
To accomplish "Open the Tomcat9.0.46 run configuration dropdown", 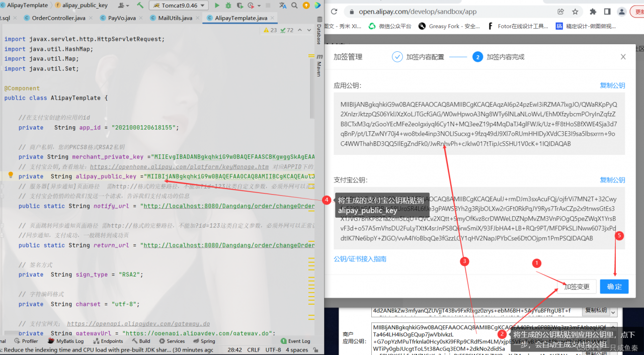I will pyautogui.click(x=179, y=6).
